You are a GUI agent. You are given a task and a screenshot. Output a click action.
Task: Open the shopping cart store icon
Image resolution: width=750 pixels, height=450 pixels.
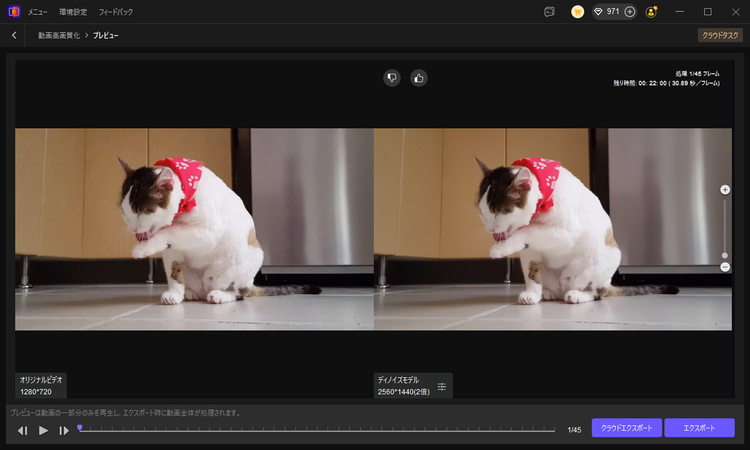click(577, 11)
